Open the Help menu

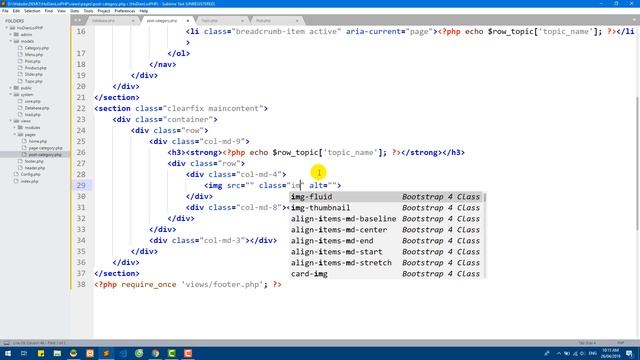(x=144, y=11)
